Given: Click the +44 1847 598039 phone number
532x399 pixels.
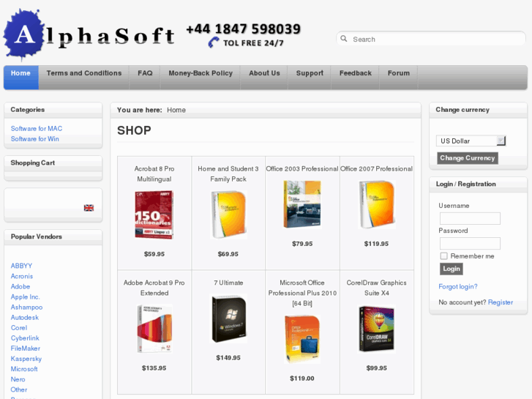Looking at the screenshot, I should pos(243,29).
